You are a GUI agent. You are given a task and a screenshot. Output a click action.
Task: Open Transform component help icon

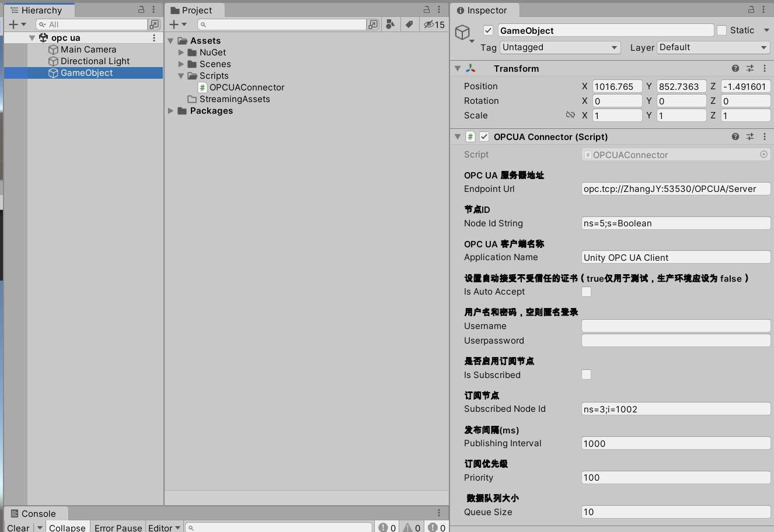point(735,68)
